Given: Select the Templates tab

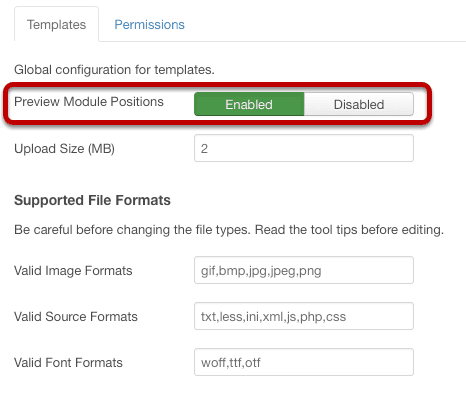Looking at the screenshot, I should pyautogui.click(x=56, y=25).
